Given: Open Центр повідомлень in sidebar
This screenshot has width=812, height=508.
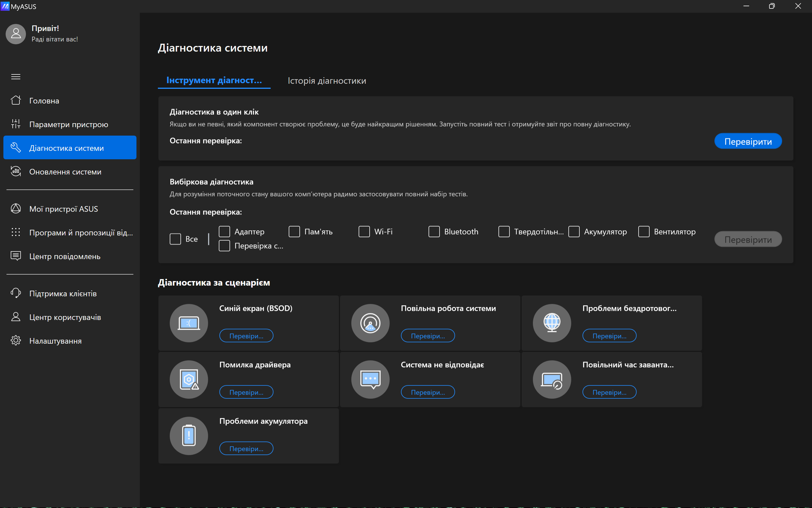Looking at the screenshot, I should [x=65, y=256].
